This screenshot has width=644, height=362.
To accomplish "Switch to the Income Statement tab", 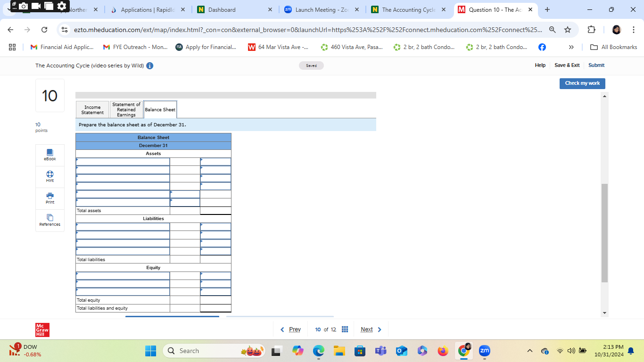I will pyautogui.click(x=92, y=110).
